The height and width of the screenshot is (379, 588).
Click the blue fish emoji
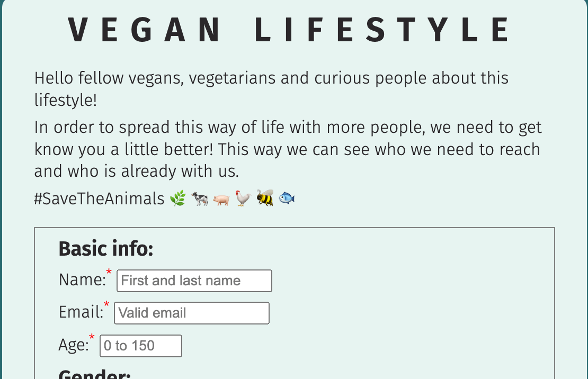pos(287,197)
